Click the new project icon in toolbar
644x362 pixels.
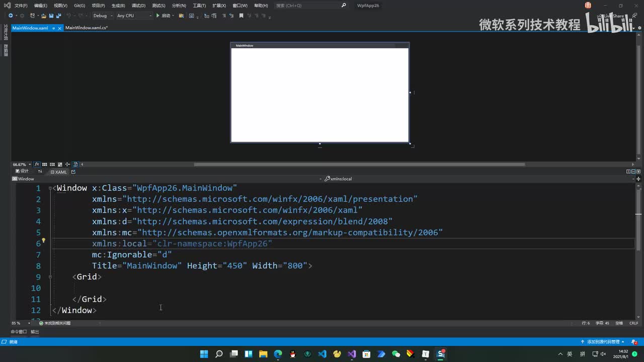(32, 16)
